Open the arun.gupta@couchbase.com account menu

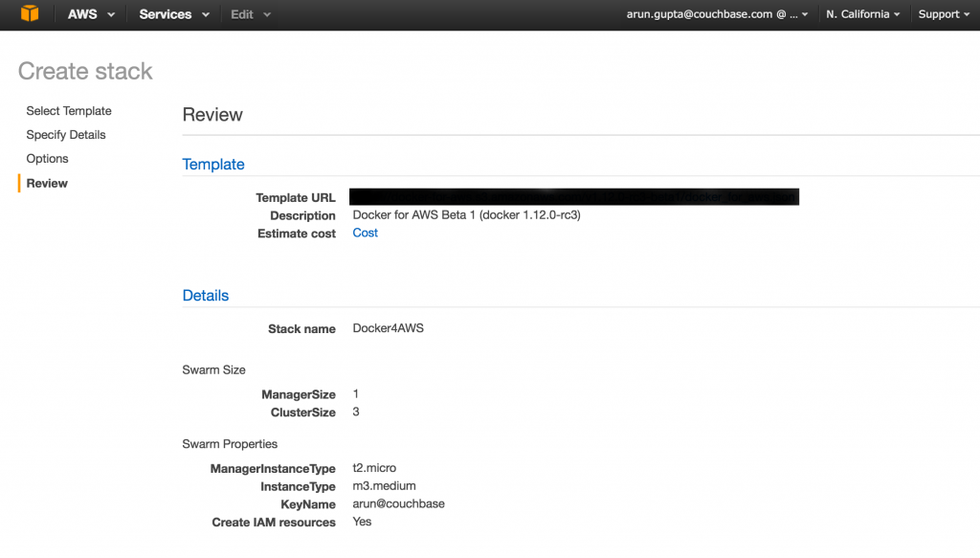coord(717,14)
